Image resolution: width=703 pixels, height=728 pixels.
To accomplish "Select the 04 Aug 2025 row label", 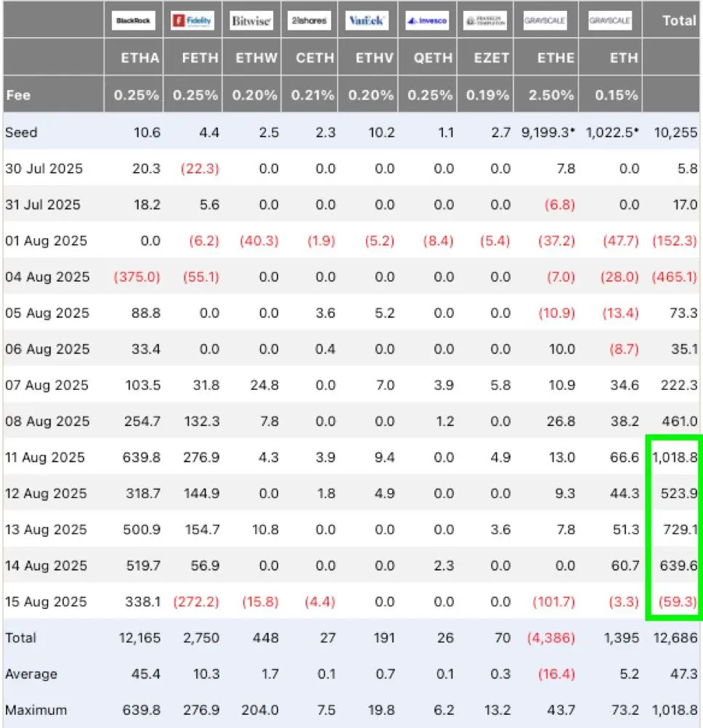I will click(x=47, y=277).
